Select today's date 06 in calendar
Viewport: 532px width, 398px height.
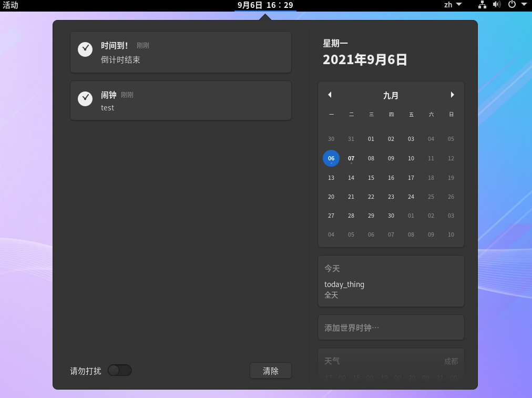coord(331,158)
